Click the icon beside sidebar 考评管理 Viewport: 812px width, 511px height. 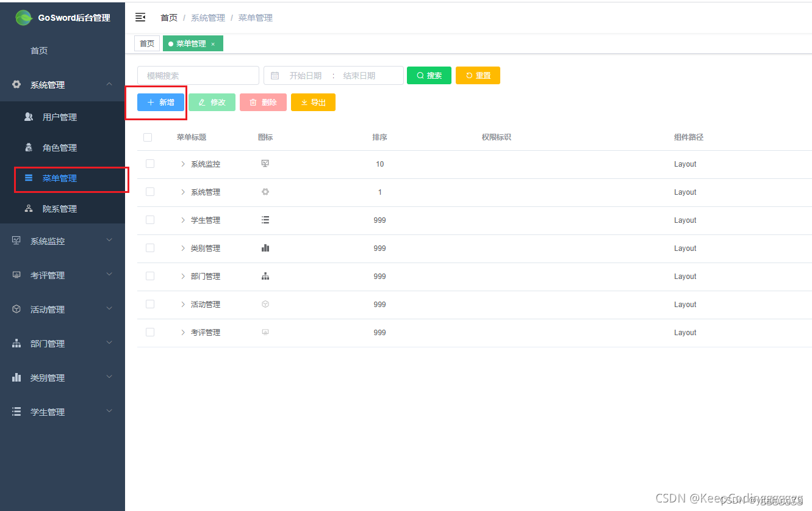16,275
